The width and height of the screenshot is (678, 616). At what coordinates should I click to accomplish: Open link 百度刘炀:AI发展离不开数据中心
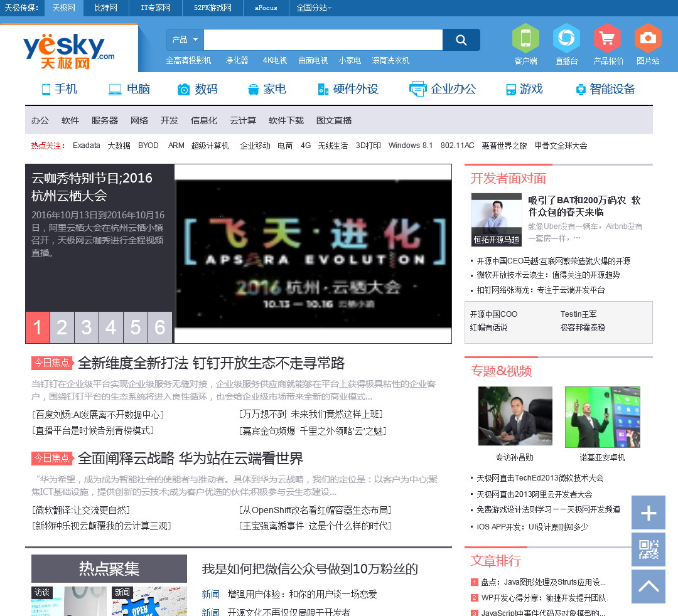pos(98,415)
